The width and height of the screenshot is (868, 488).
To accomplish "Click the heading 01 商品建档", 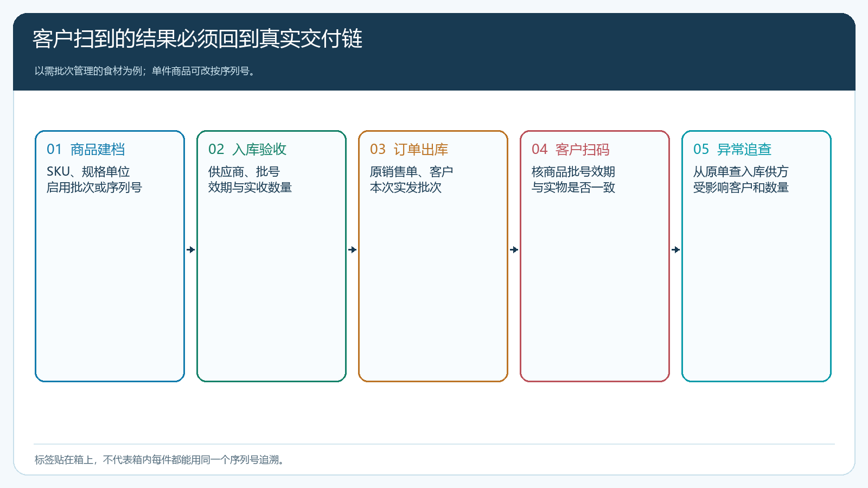I will (x=86, y=149).
